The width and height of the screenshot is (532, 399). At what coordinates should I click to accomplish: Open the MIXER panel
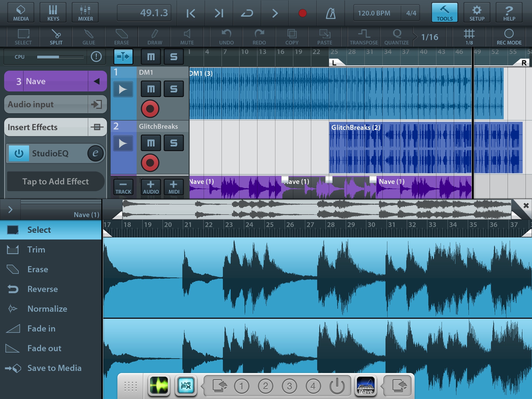pyautogui.click(x=85, y=12)
